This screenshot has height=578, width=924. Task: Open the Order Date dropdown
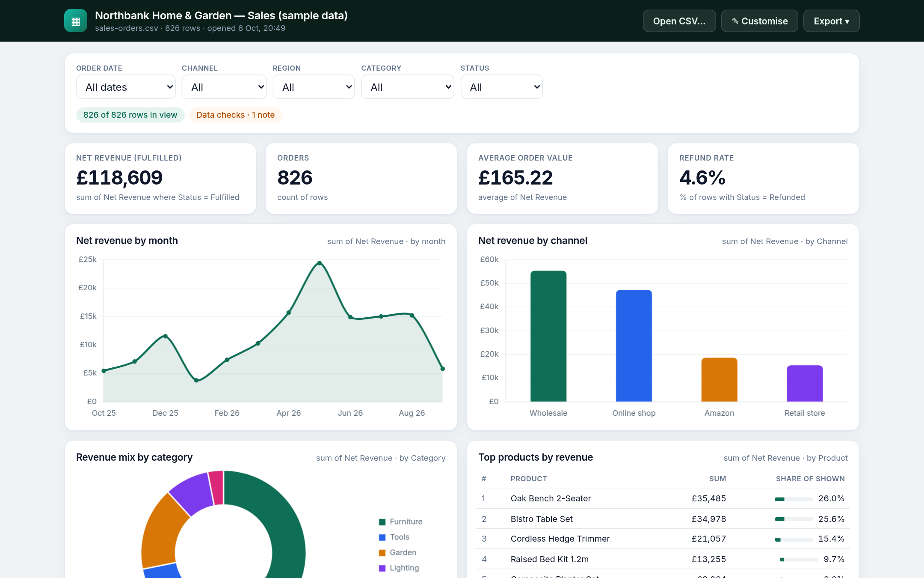click(x=126, y=87)
